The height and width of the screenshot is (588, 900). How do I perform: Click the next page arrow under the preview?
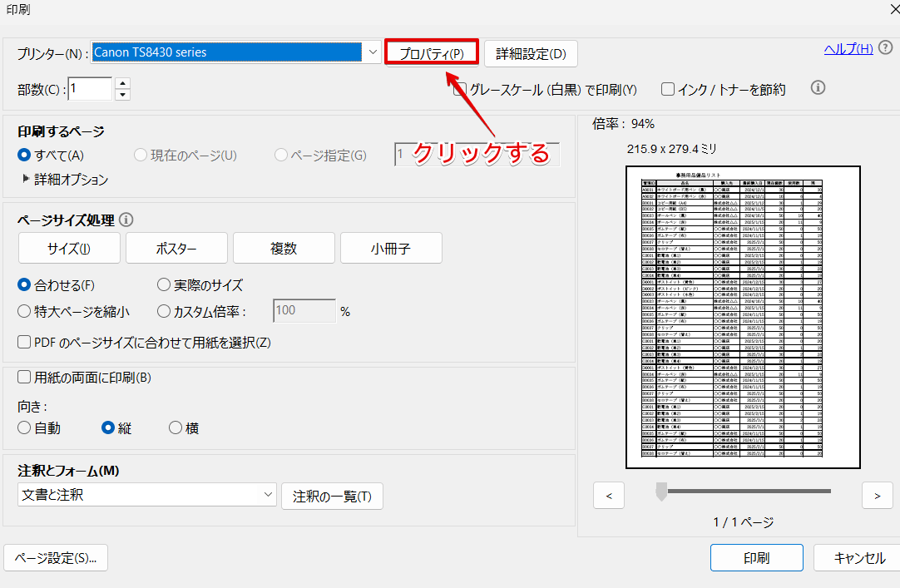pyautogui.click(x=878, y=495)
